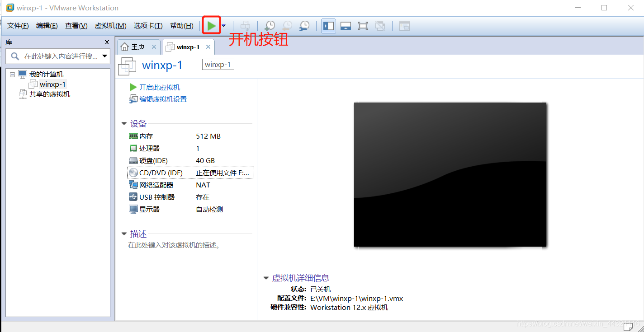Screen dimensions: 644x332
Task: Open the 文件(F) menu
Action: (x=18, y=26)
